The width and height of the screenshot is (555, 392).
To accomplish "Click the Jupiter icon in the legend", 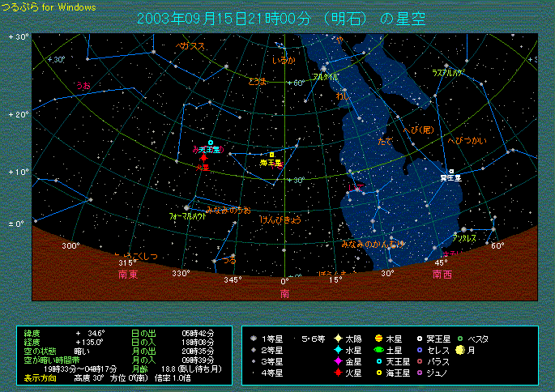I will pyautogui.click(x=378, y=339).
